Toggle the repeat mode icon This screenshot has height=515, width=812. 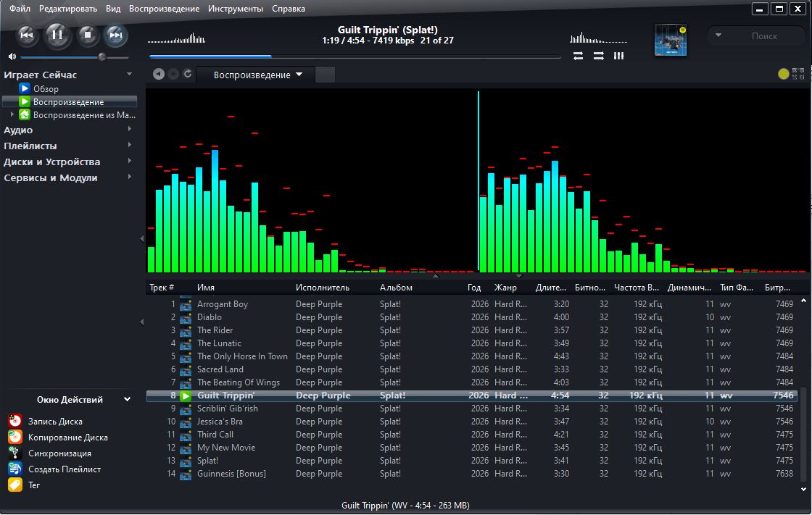click(578, 56)
